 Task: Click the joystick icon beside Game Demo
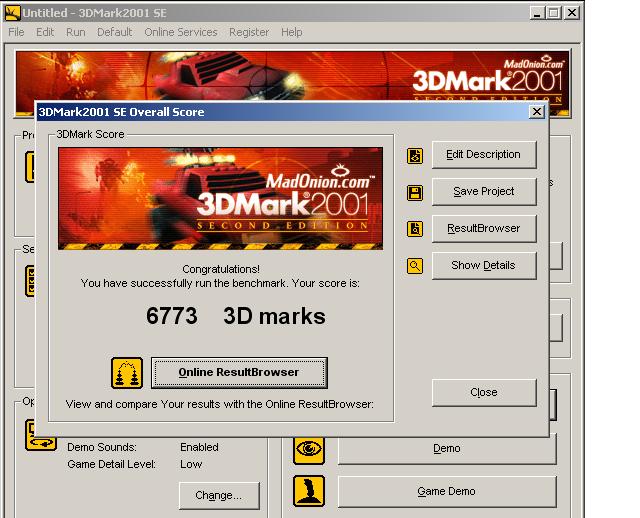pos(309,491)
